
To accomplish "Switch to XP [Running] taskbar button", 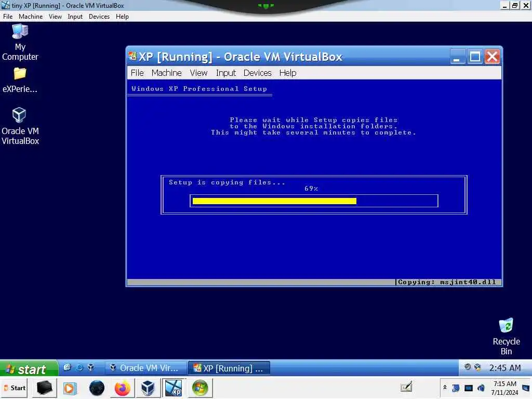I will pyautogui.click(x=229, y=368).
